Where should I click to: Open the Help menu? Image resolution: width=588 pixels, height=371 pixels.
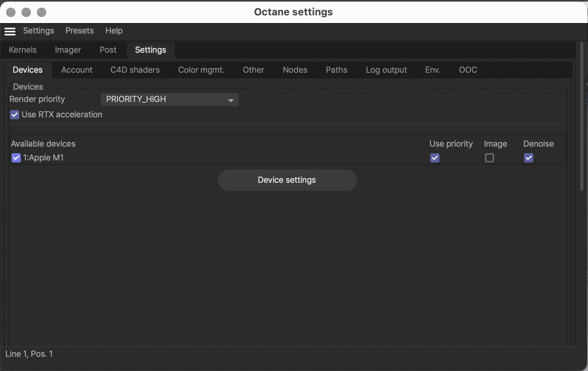click(114, 31)
